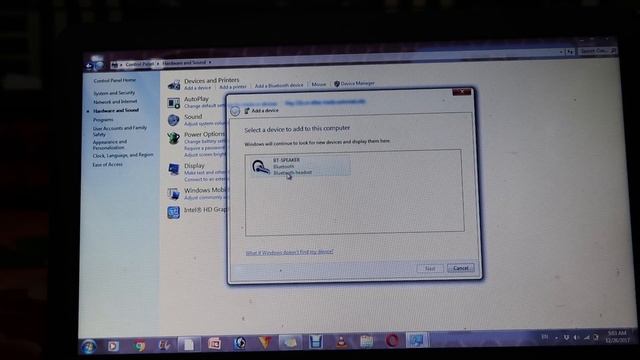640x360 pixels.
Task: Open the Power Options battery icon
Action: (174, 138)
